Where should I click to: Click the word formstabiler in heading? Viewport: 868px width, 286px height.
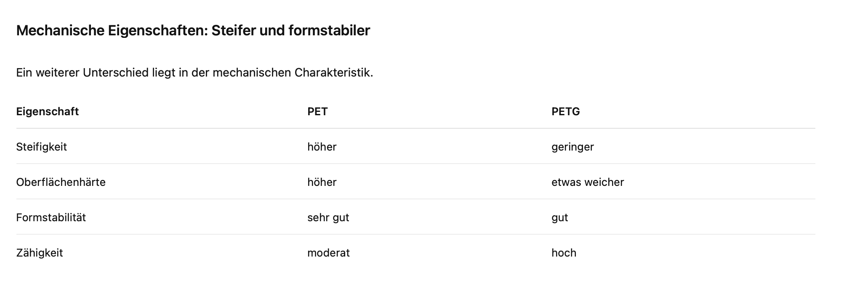click(329, 31)
